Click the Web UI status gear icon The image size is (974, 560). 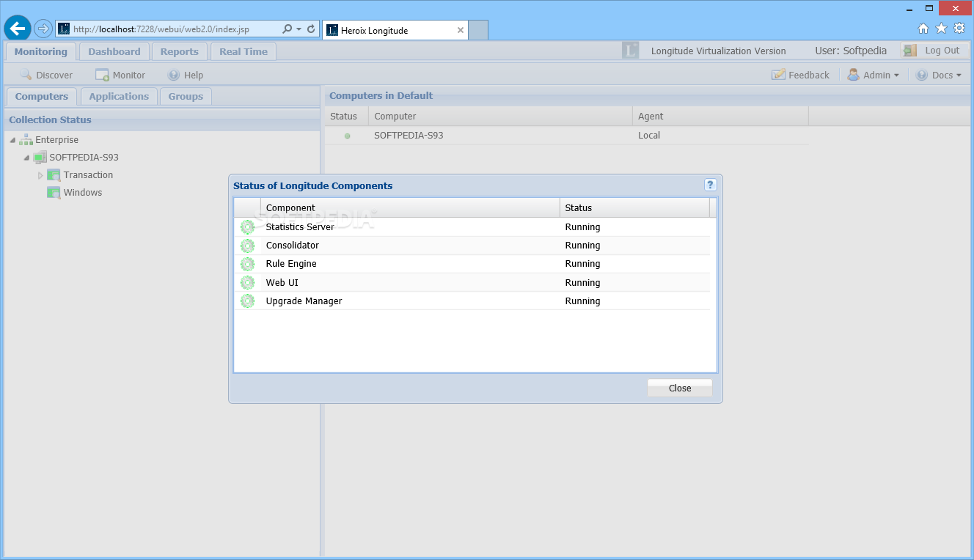click(x=247, y=282)
